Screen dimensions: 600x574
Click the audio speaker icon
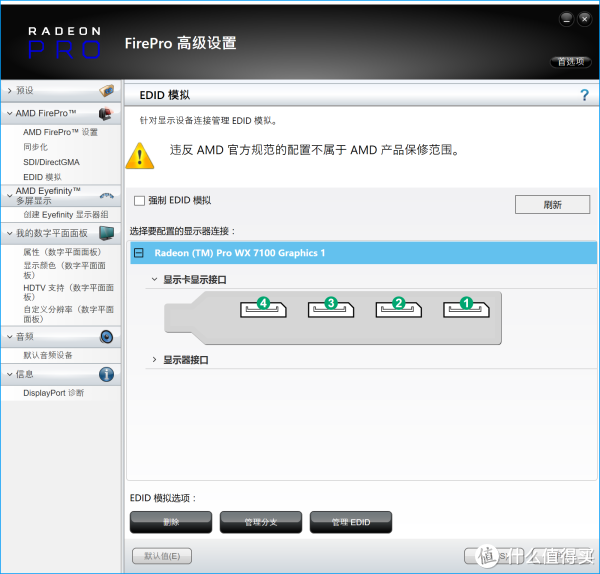(x=106, y=337)
